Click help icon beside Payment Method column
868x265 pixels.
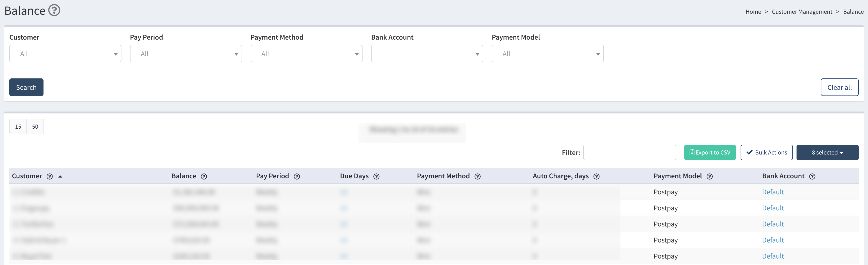pyautogui.click(x=477, y=176)
